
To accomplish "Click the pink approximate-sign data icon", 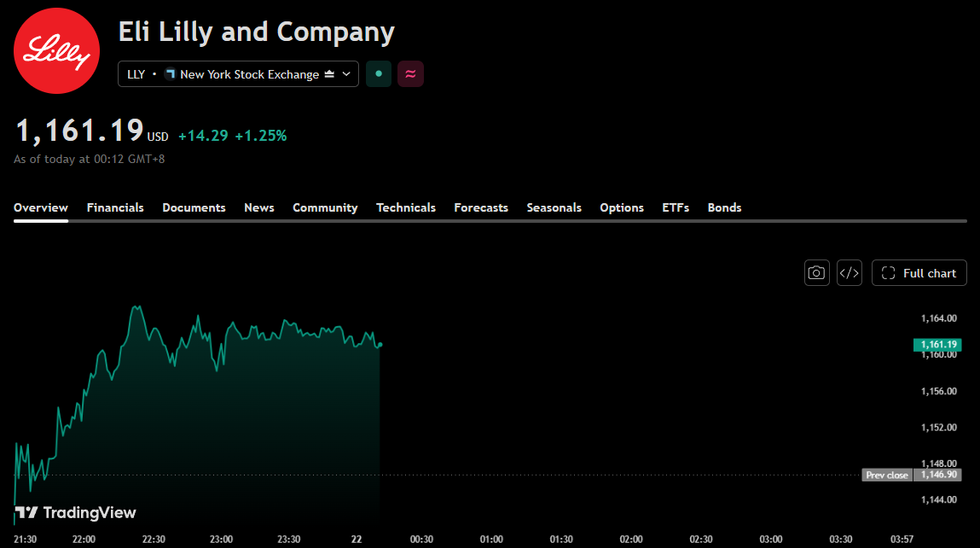I will (x=410, y=73).
